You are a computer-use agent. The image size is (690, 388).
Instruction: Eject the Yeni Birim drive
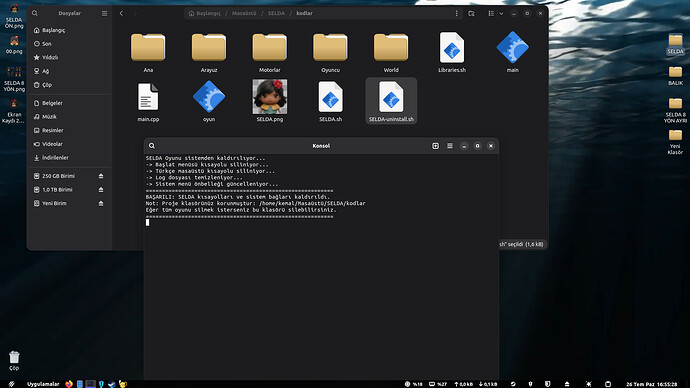pos(101,203)
